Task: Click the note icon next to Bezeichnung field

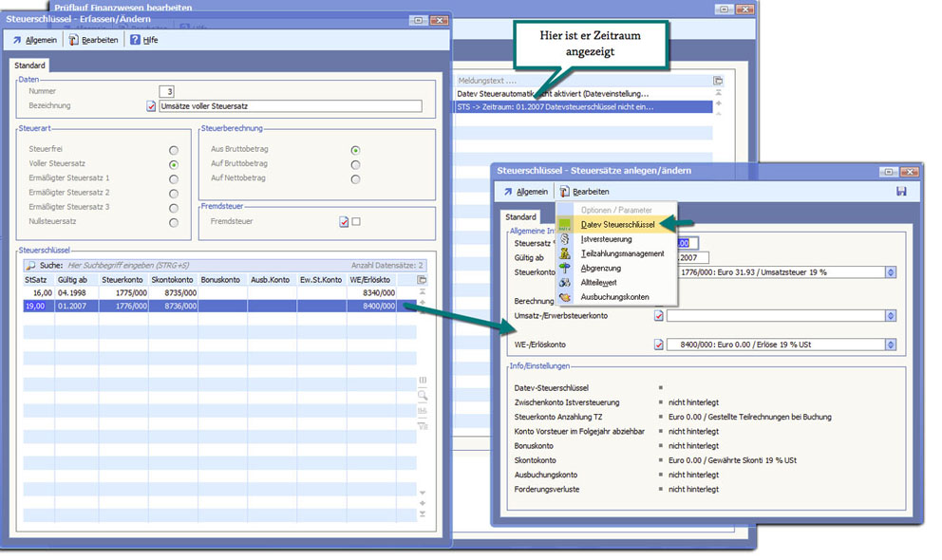Action: tap(151, 106)
